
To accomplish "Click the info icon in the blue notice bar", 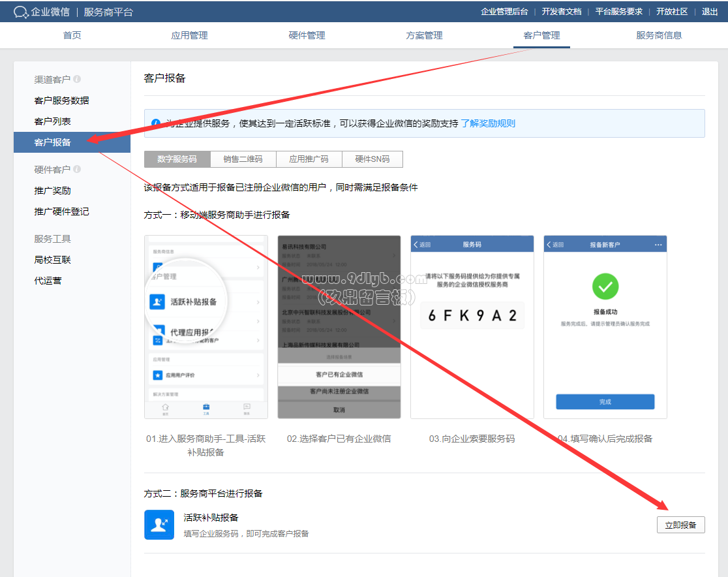I will pos(156,123).
